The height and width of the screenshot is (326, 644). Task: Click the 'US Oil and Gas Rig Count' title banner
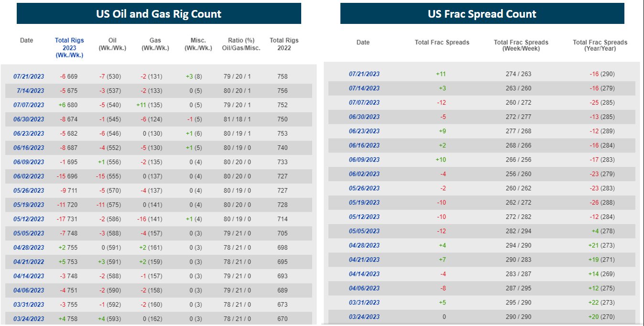pos(159,13)
